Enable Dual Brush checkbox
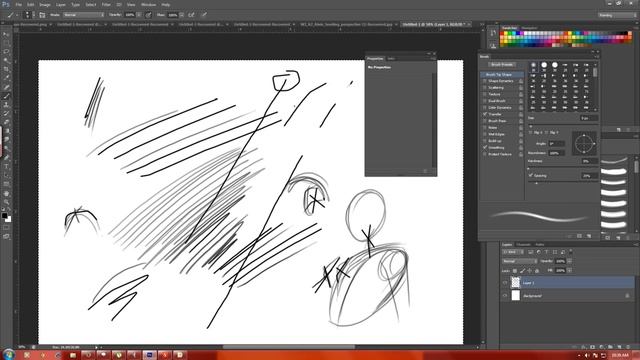The width and height of the screenshot is (640, 360). click(484, 101)
